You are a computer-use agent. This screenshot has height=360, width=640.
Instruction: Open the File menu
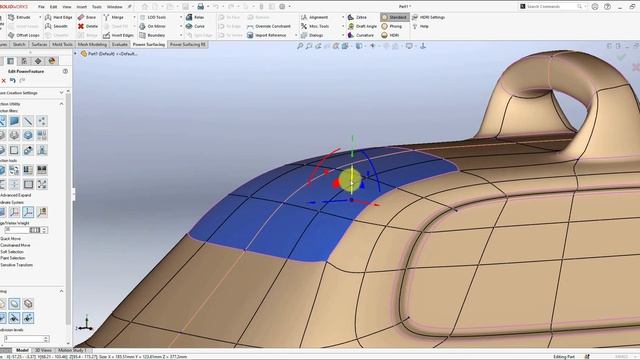pyautogui.click(x=41, y=7)
